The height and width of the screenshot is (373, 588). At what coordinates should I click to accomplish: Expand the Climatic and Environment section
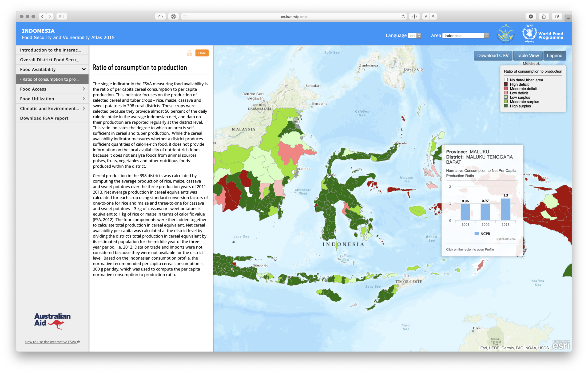point(52,108)
